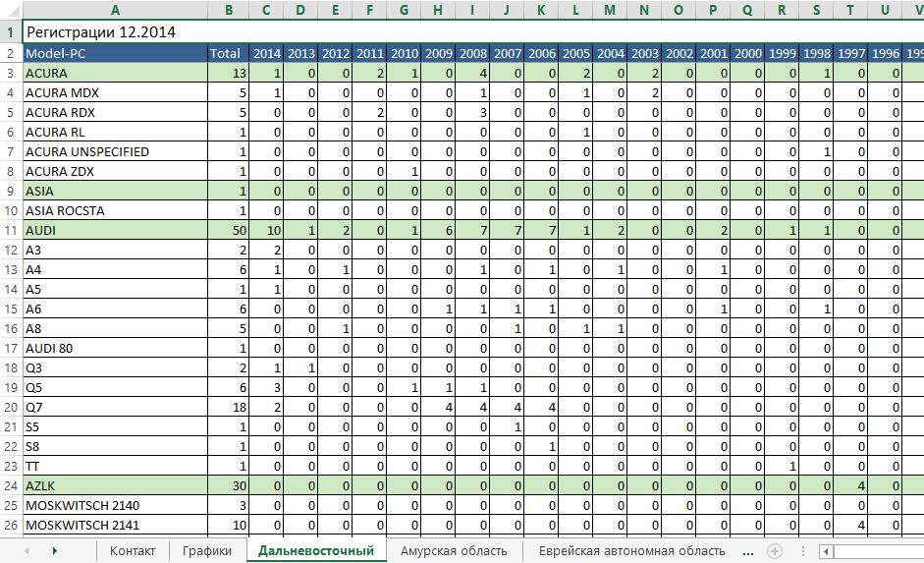This screenshot has width=924, height=563.
Task: Click the '2000' year header cell
Action: coord(747,54)
